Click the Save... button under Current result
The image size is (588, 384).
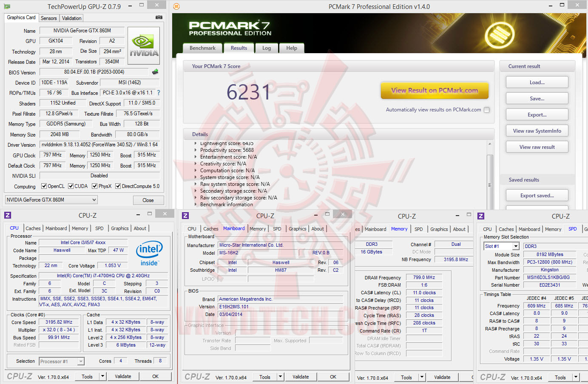click(x=537, y=99)
